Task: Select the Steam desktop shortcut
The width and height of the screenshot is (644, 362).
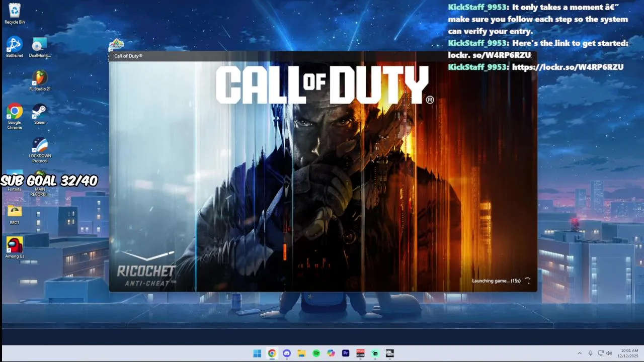Action: [40, 114]
